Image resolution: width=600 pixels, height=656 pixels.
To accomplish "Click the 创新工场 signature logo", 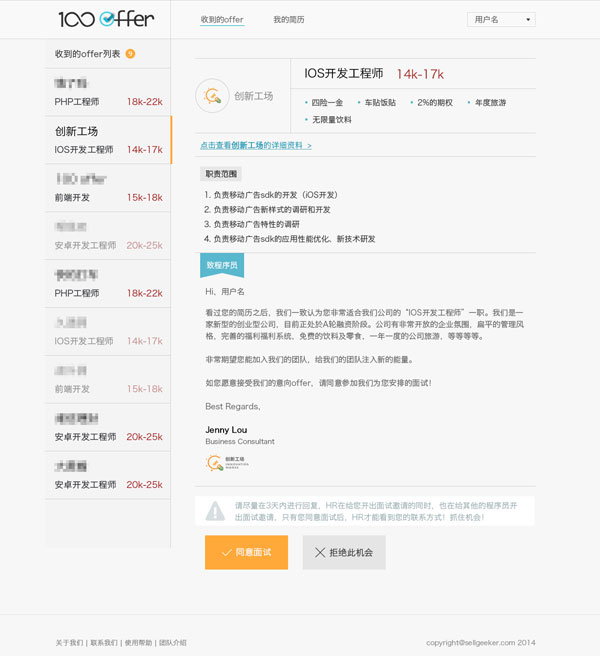I will coord(227,463).
